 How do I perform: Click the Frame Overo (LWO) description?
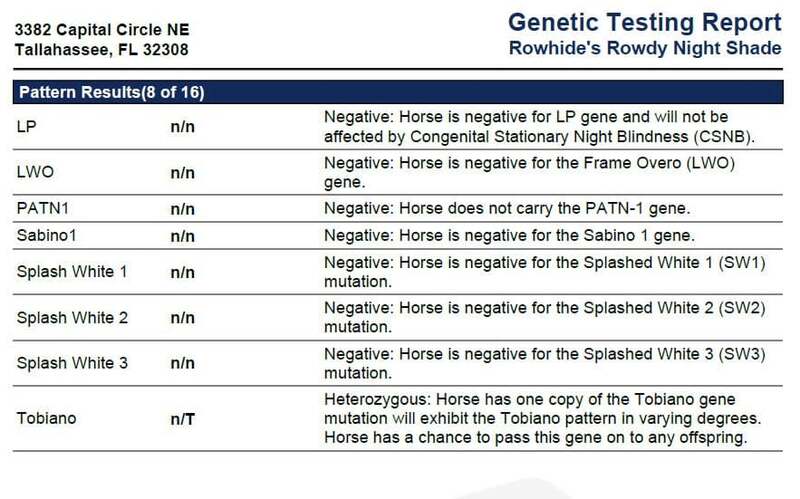(x=529, y=172)
